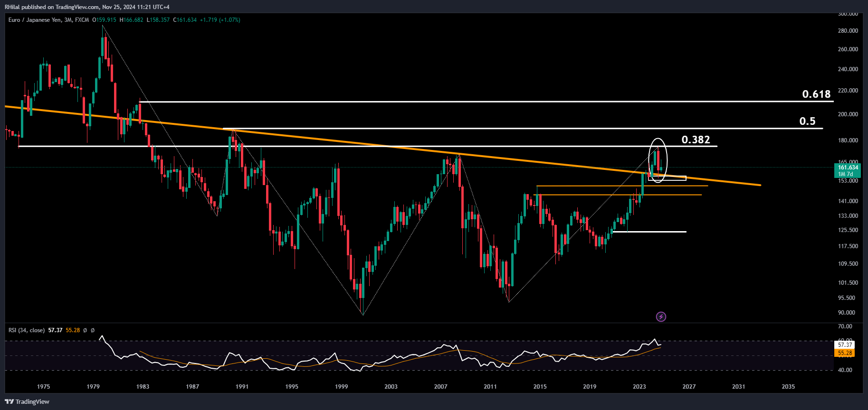
Task: Click the 2003 label on time axis
Action: [x=391, y=387]
